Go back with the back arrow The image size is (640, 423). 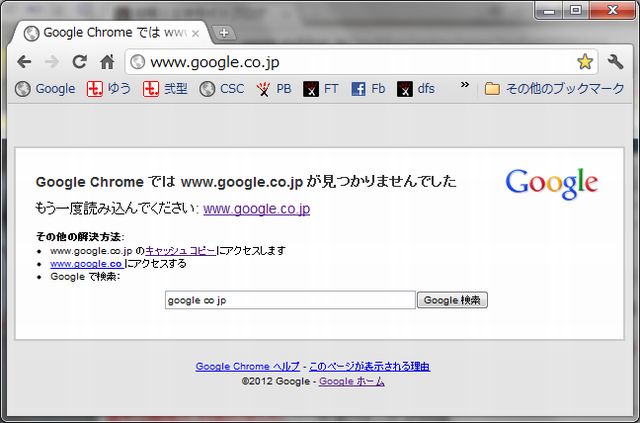(x=24, y=62)
